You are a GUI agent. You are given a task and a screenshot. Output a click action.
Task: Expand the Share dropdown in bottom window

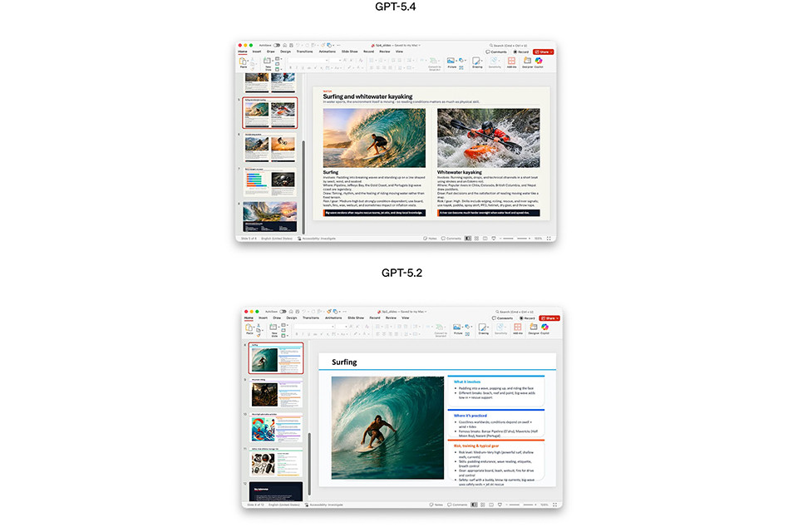click(558, 318)
